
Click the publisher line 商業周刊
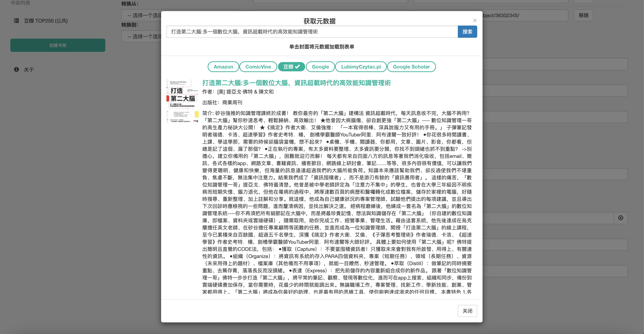click(222, 102)
